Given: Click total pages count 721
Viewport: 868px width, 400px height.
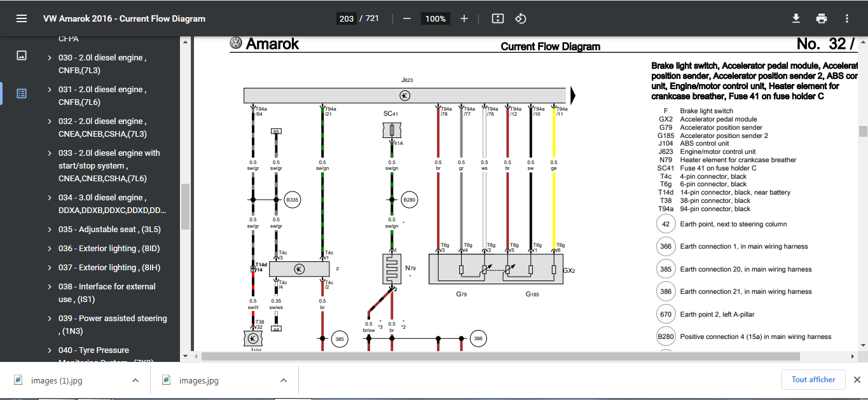Looking at the screenshot, I should tap(372, 18).
